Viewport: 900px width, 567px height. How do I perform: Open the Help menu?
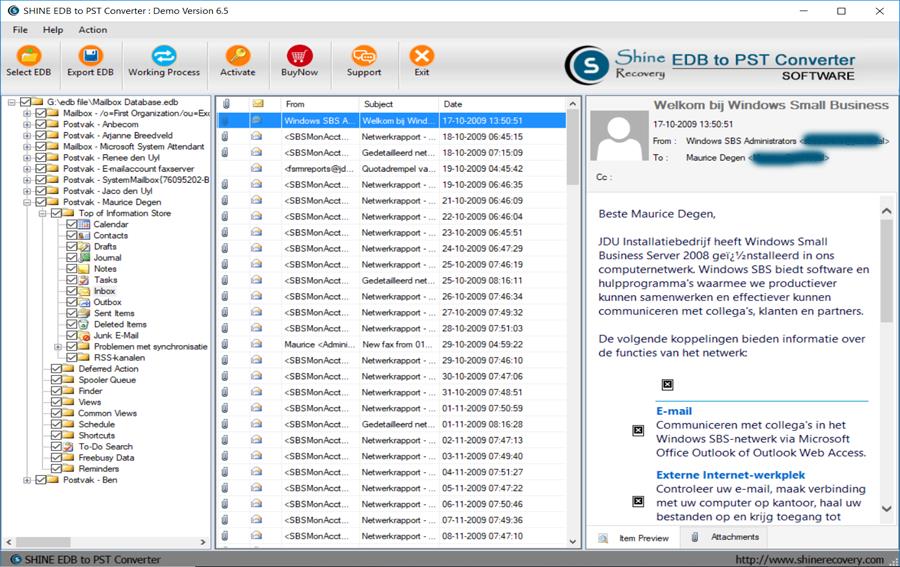(53, 30)
